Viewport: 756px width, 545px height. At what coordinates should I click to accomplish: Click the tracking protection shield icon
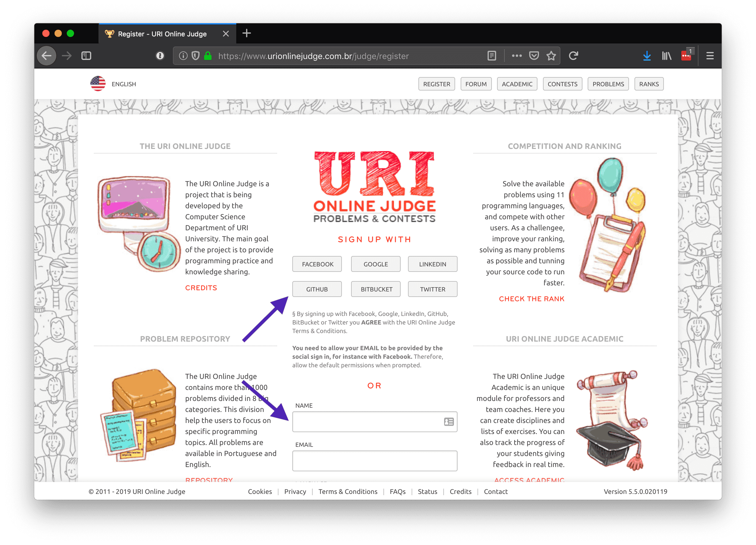click(196, 56)
